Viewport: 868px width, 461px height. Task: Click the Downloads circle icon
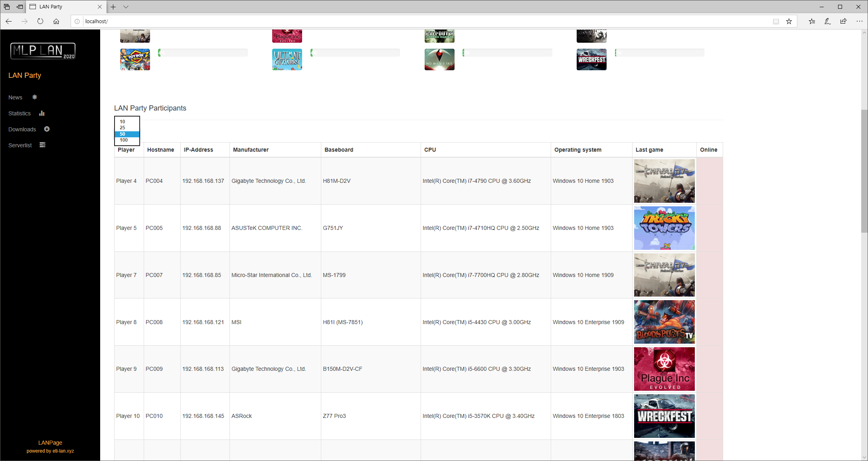(x=47, y=129)
